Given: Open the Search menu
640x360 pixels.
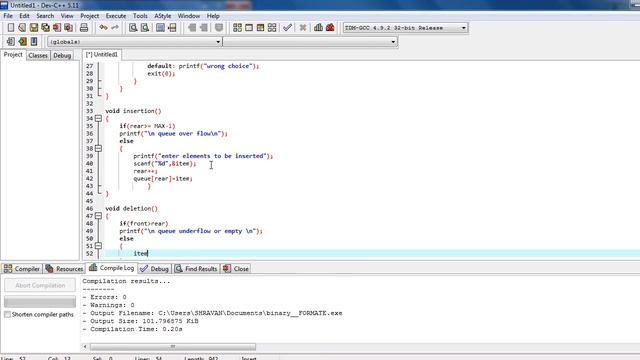Looking at the screenshot, I should [45, 16].
